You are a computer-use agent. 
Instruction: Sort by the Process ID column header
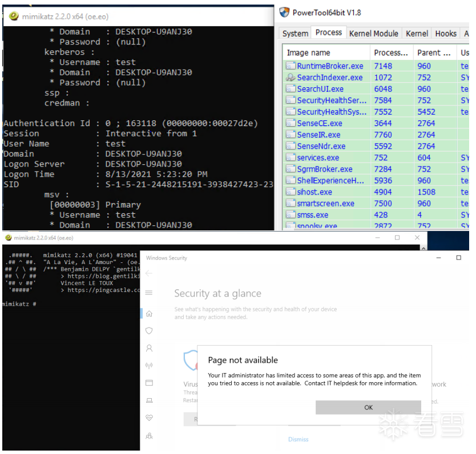click(x=392, y=52)
